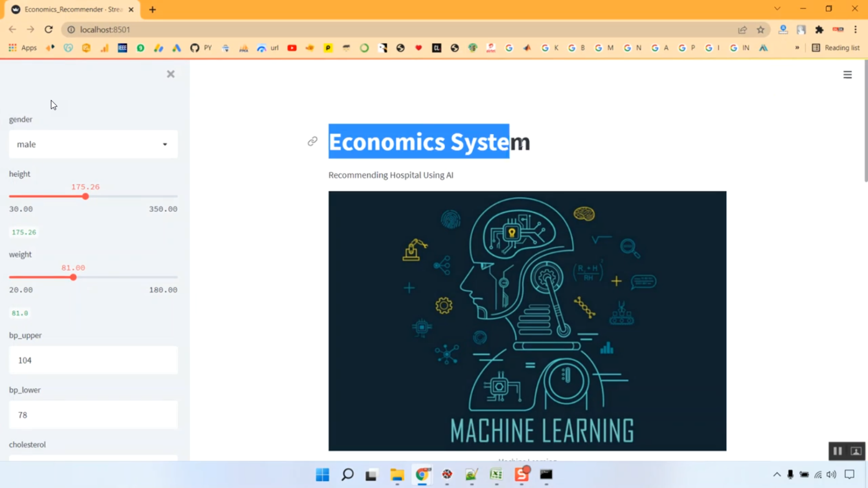The image size is (868, 488).
Task: Select the Economics_Recommender browser tab
Action: coord(73,9)
